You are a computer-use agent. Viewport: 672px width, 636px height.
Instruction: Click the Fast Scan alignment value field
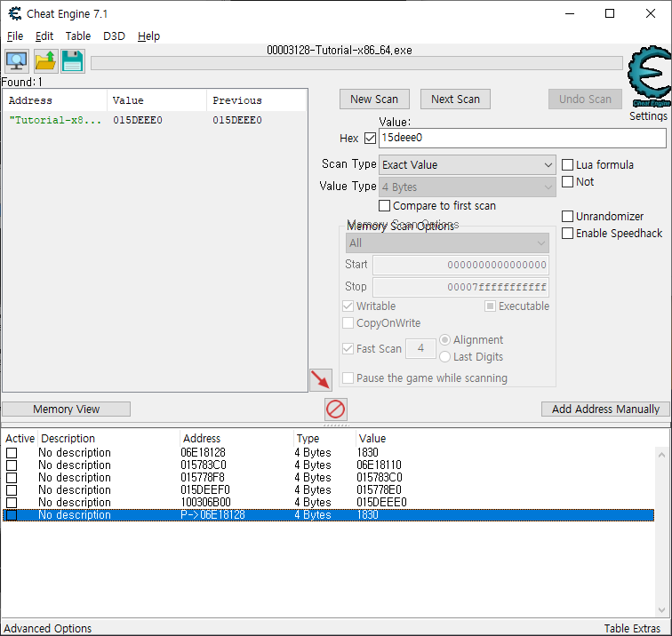pos(420,348)
